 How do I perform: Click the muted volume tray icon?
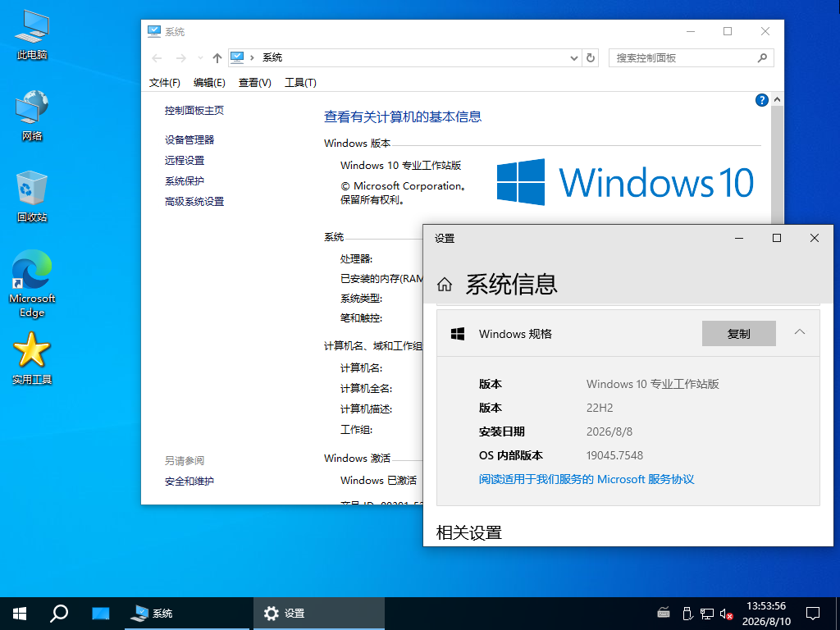(x=727, y=614)
